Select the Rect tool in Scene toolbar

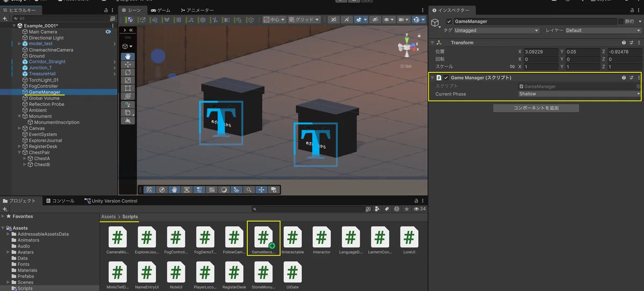coord(128,89)
